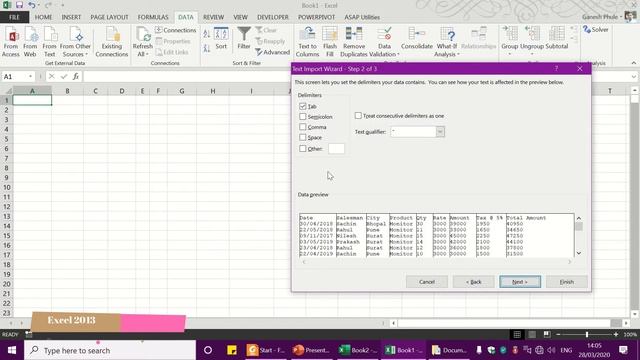This screenshot has width=640, height=360.
Task: Check the Other delimiter checkbox
Action: pos(302,149)
